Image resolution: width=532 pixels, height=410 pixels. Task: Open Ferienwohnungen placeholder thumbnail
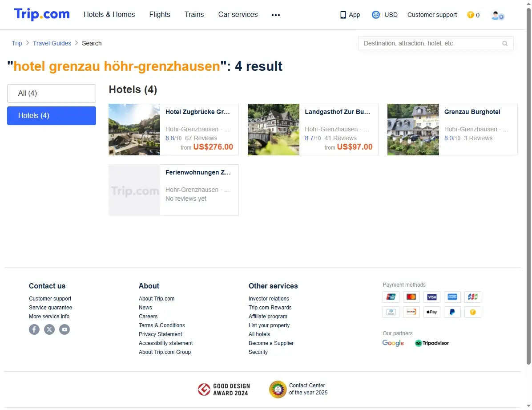[134, 190]
